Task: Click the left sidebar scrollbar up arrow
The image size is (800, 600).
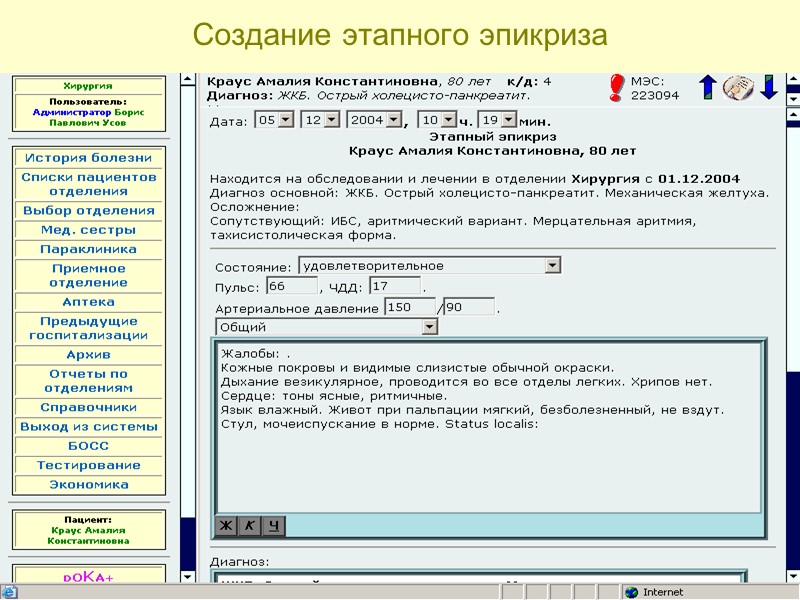Action: tap(188, 80)
